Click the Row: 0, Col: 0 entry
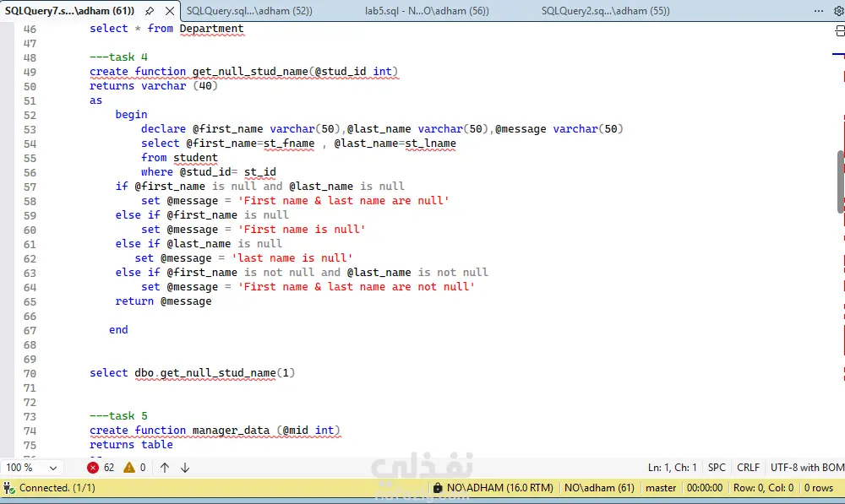845x504 pixels. coord(763,488)
